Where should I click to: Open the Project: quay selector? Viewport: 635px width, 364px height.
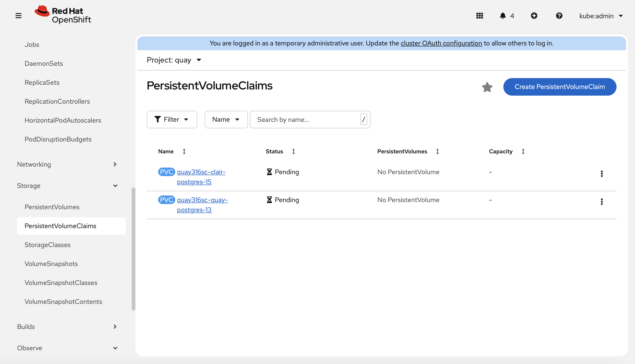tap(174, 60)
